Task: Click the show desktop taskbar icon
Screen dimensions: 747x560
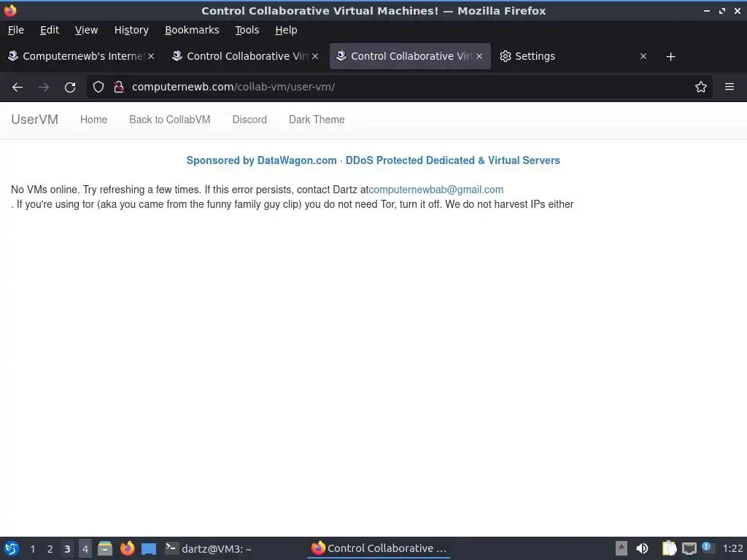Action: coord(149,549)
